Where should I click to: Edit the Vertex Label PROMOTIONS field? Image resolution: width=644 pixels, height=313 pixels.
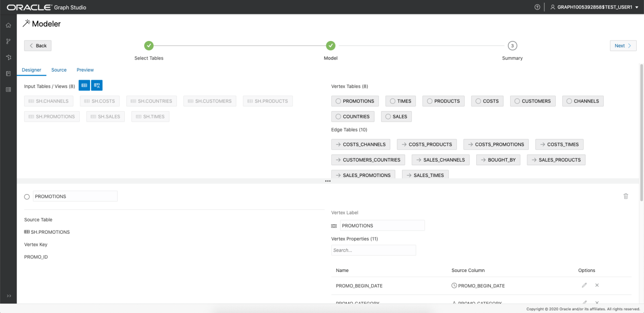coord(382,226)
